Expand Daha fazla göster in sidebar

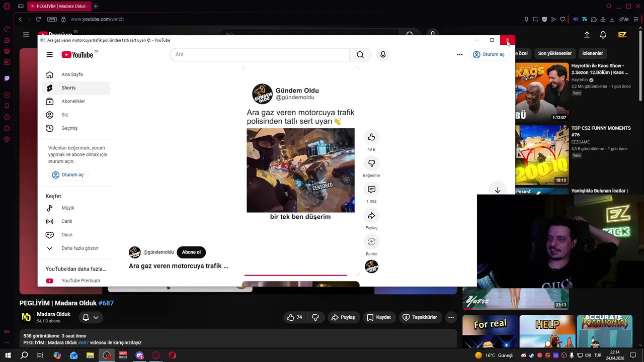click(x=76, y=248)
